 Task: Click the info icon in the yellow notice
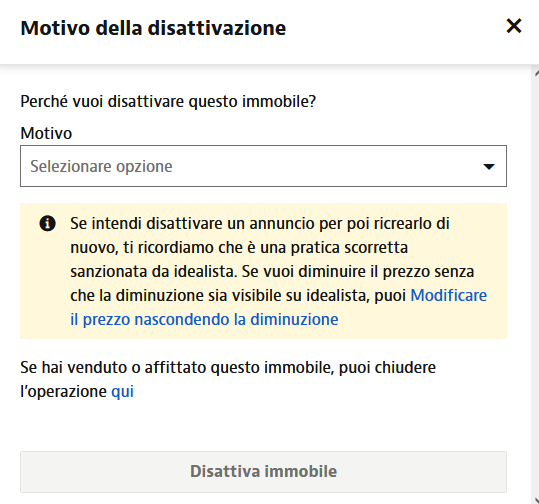click(47, 223)
